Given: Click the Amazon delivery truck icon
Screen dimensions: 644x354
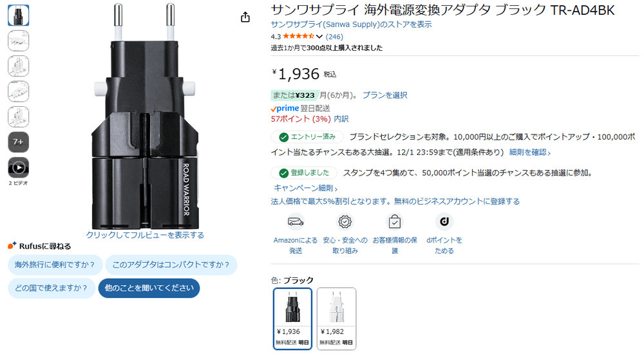Looking at the screenshot, I should [296, 222].
